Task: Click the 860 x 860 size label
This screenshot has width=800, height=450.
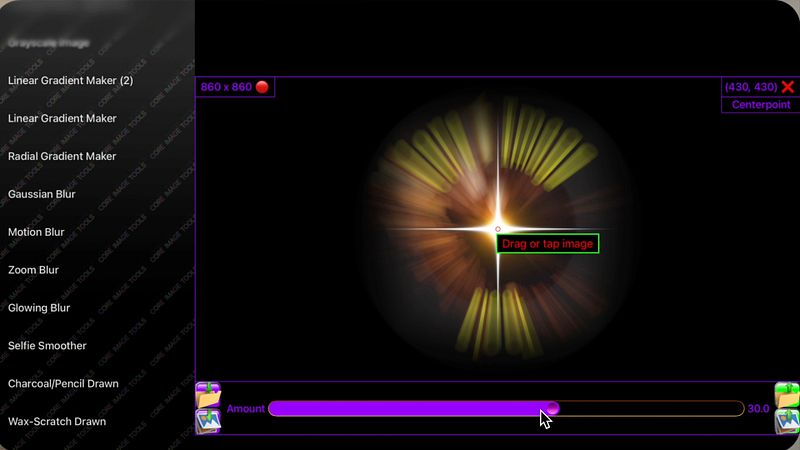Action: click(x=226, y=87)
